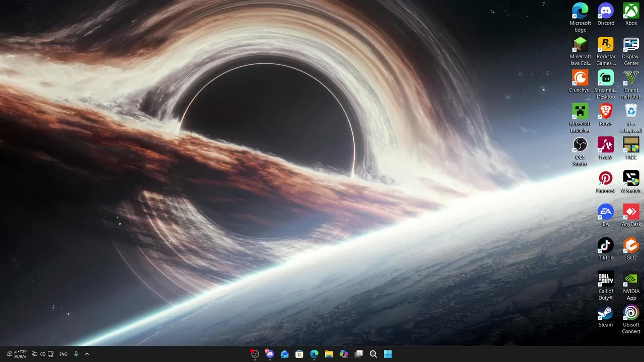This screenshot has width=644, height=362.
Task: Open the TikTok desktop shortcut
Action: (x=606, y=249)
